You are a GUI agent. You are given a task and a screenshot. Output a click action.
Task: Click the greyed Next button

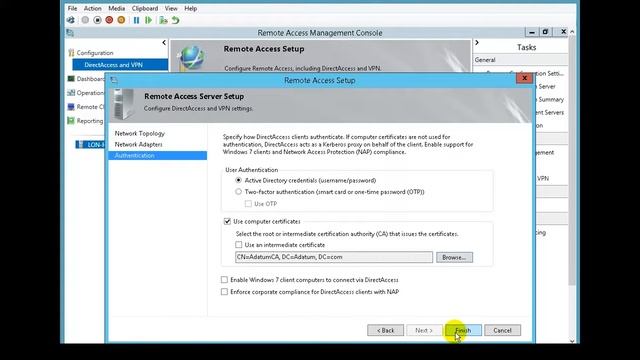pos(424,330)
